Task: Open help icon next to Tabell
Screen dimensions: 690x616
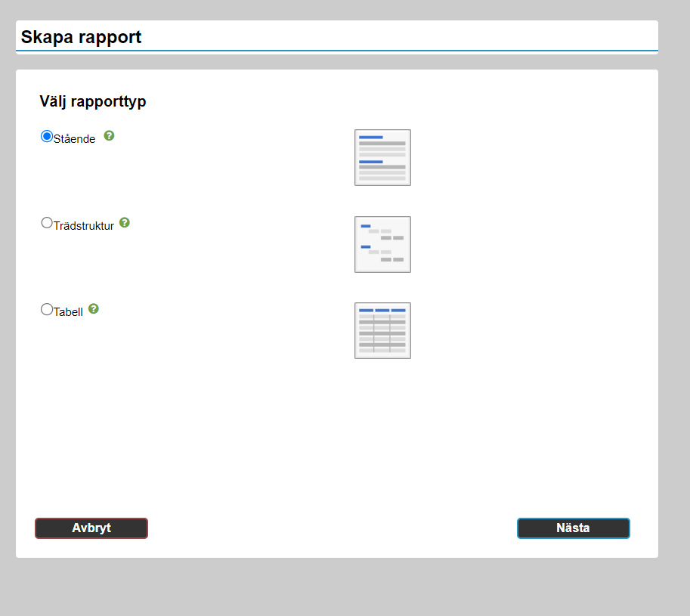Action: (93, 309)
